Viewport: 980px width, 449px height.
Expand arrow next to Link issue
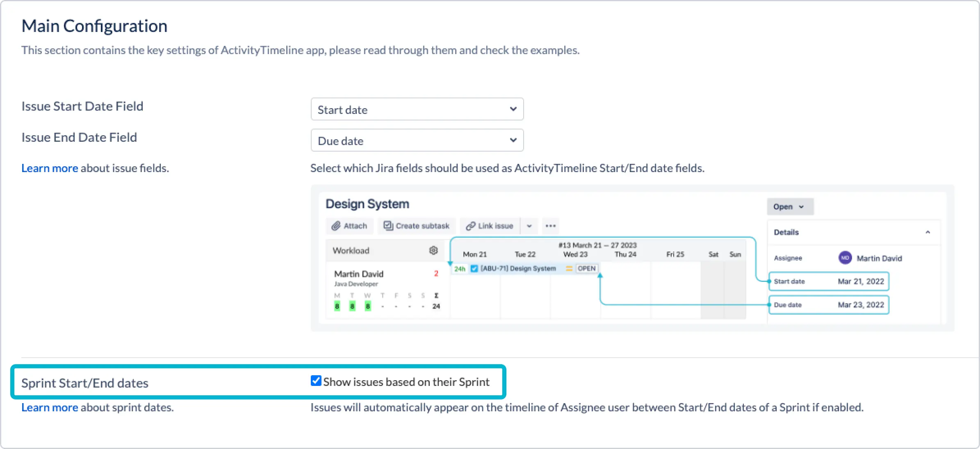click(x=529, y=226)
